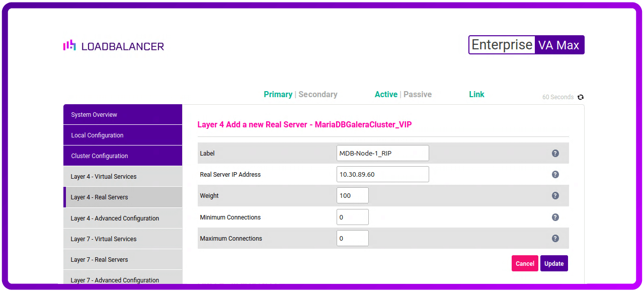Click the help icon for Label field
Viewport: 644px width, 292px height.
(555, 153)
